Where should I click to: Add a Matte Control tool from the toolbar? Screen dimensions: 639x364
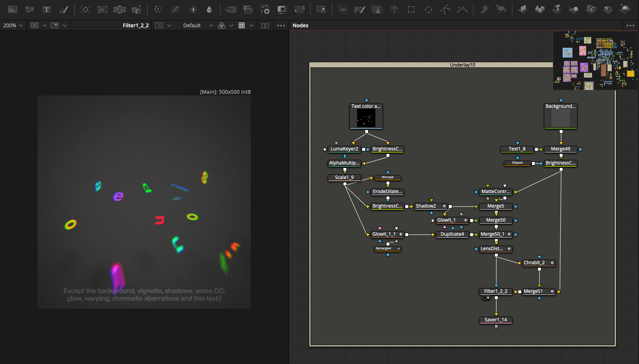pyautogui.click(x=282, y=10)
